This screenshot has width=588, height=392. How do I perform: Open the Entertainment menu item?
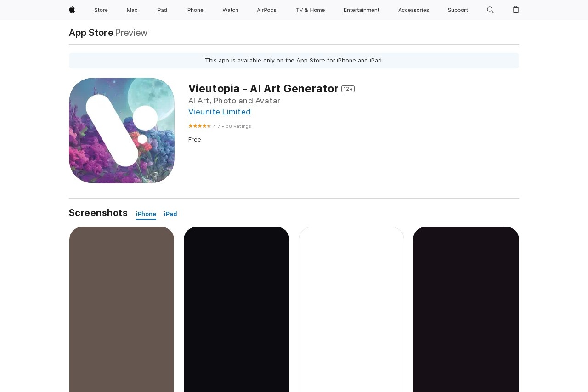(x=362, y=10)
